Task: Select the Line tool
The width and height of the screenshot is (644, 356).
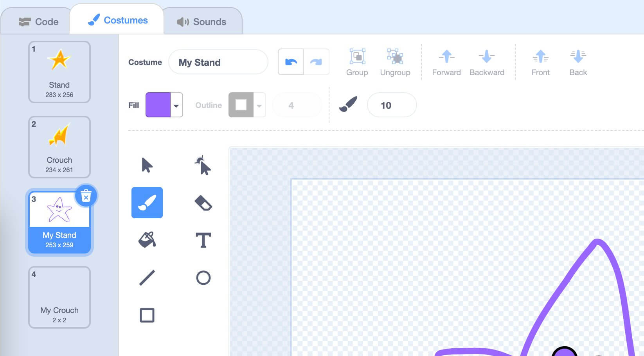Action: tap(147, 278)
